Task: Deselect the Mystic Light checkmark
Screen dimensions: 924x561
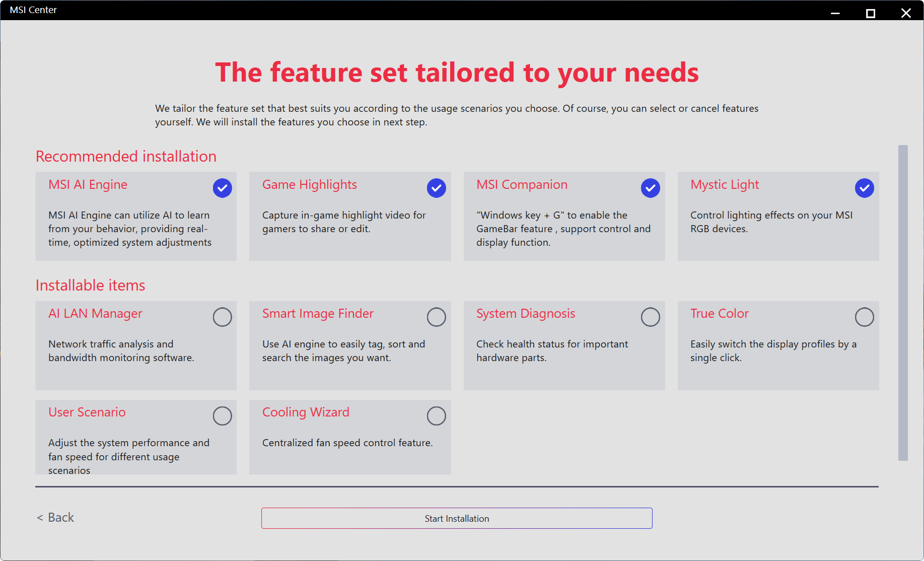Action: click(864, 188)
